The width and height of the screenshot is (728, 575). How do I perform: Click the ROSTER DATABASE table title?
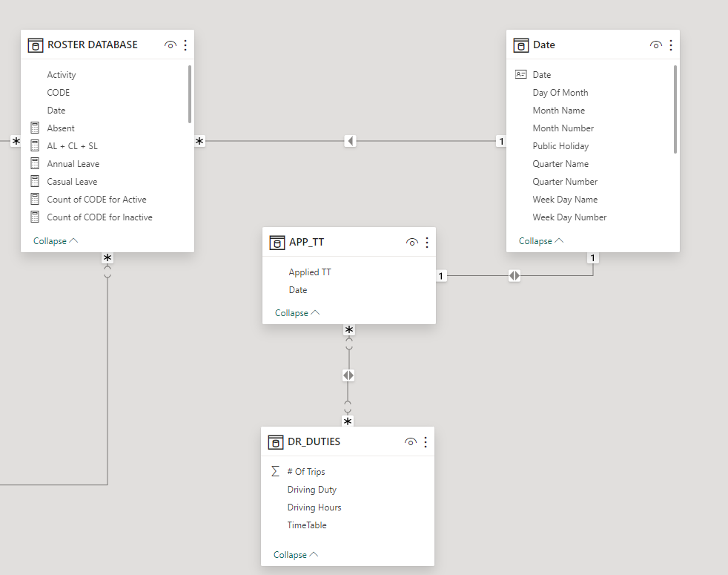coord(93,45)
